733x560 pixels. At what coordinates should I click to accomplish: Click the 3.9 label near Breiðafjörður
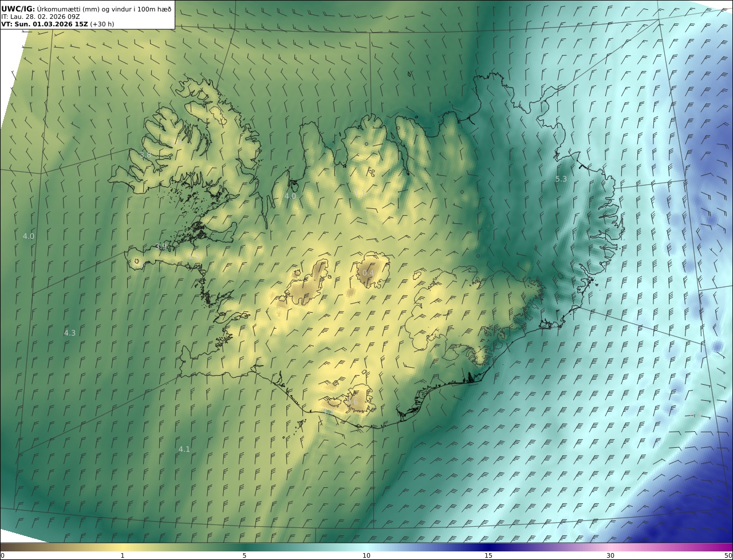click(x=161, y=247)
